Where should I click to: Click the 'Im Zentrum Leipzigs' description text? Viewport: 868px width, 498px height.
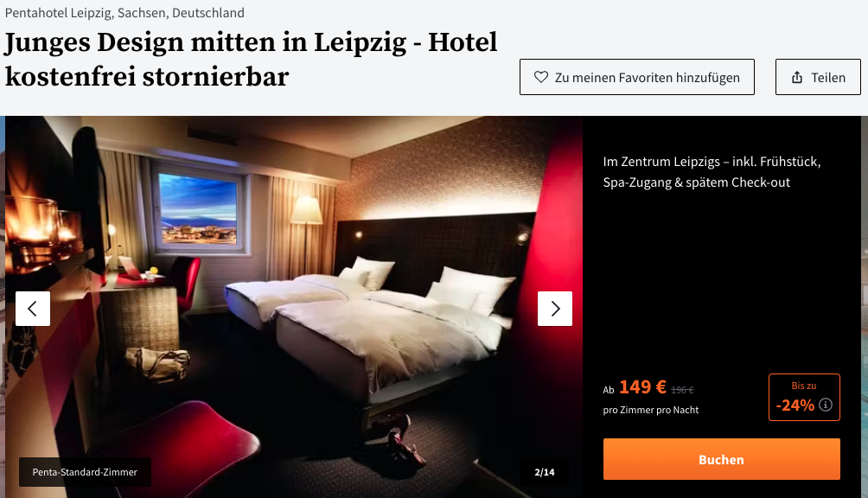coord(712,171)
